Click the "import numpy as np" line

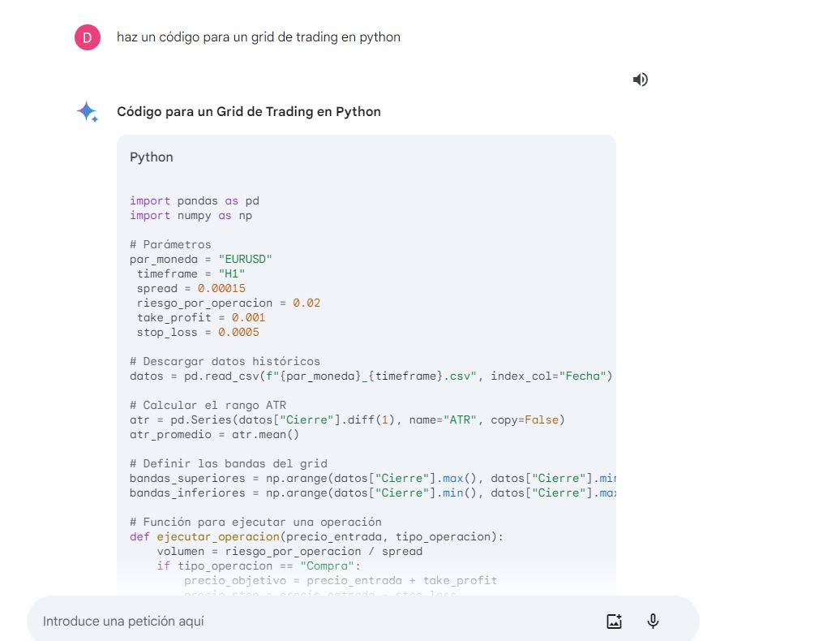(x=191, y=215)
